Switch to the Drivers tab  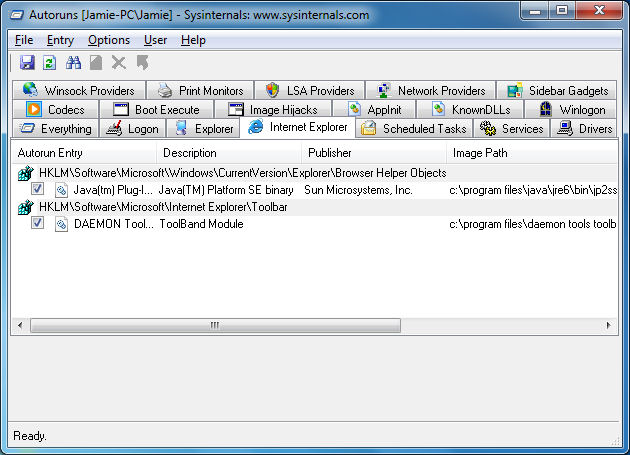point(583,129)
